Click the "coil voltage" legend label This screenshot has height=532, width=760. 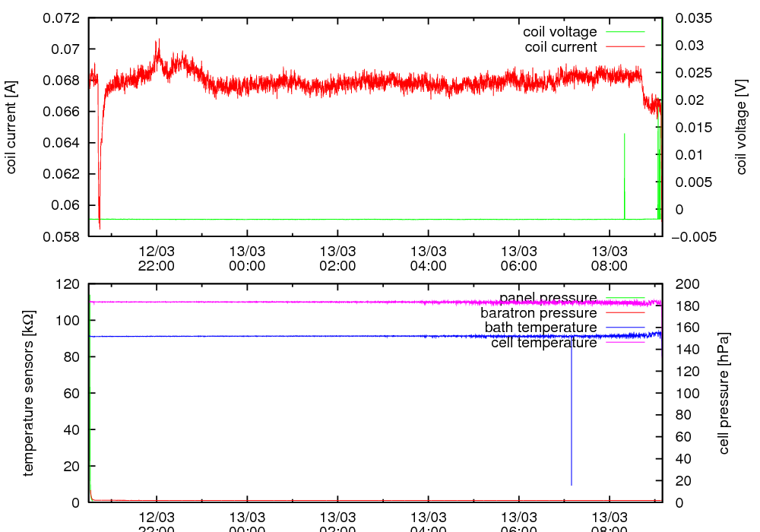click(559, 32)
